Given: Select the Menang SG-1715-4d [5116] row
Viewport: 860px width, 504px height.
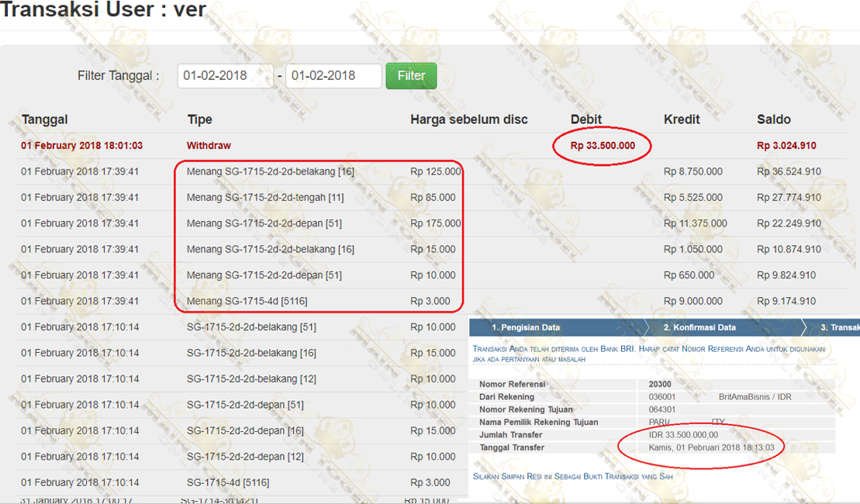Looking at the screenshot, I should point(247,301).
